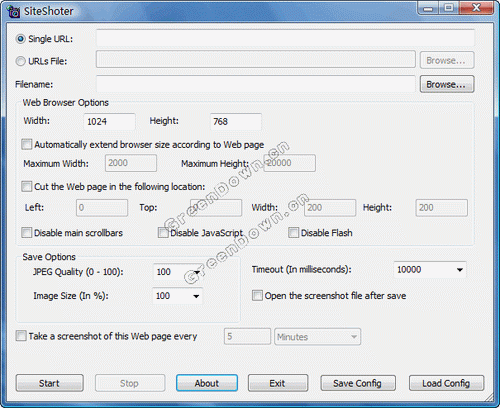Click Browse button next to Filename
This screenshot has width=500, height=408.
447,84
